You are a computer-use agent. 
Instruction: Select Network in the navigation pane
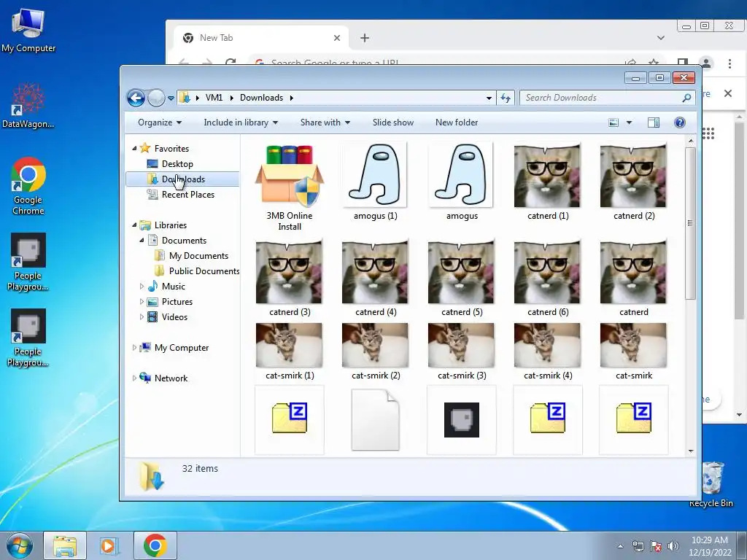pos(171,378)
